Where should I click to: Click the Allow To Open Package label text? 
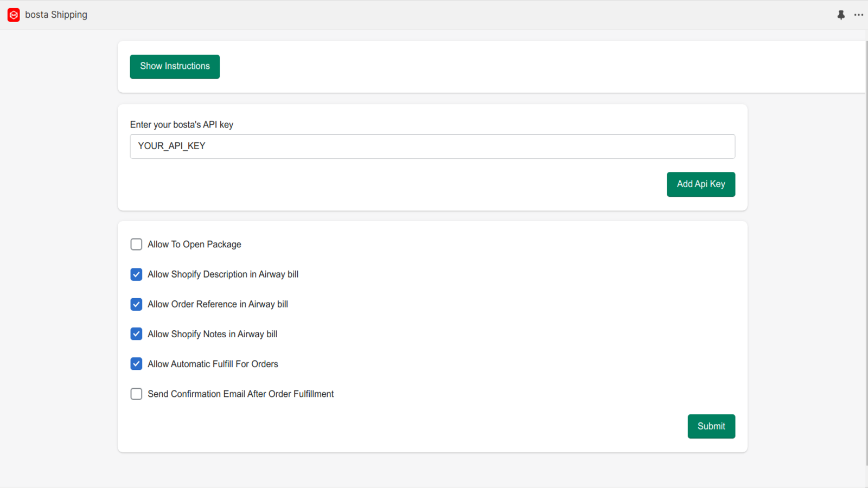tap(194, 244)
